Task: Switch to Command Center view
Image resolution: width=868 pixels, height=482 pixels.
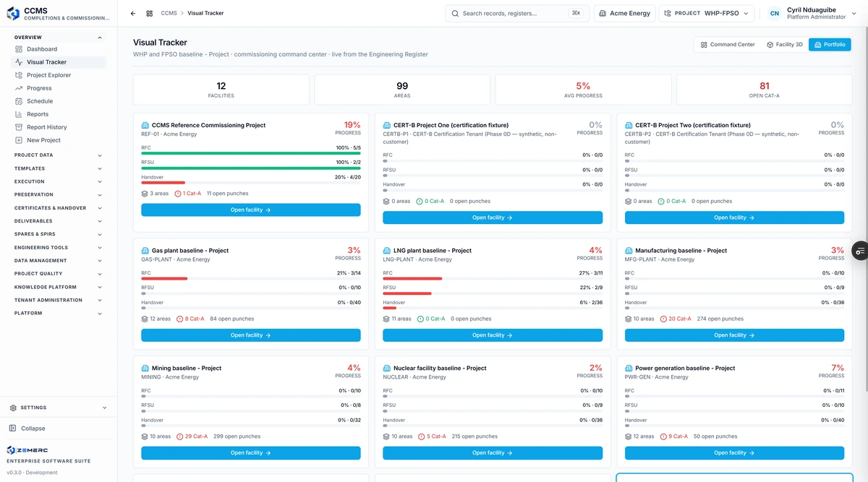Action: point(728,45)
